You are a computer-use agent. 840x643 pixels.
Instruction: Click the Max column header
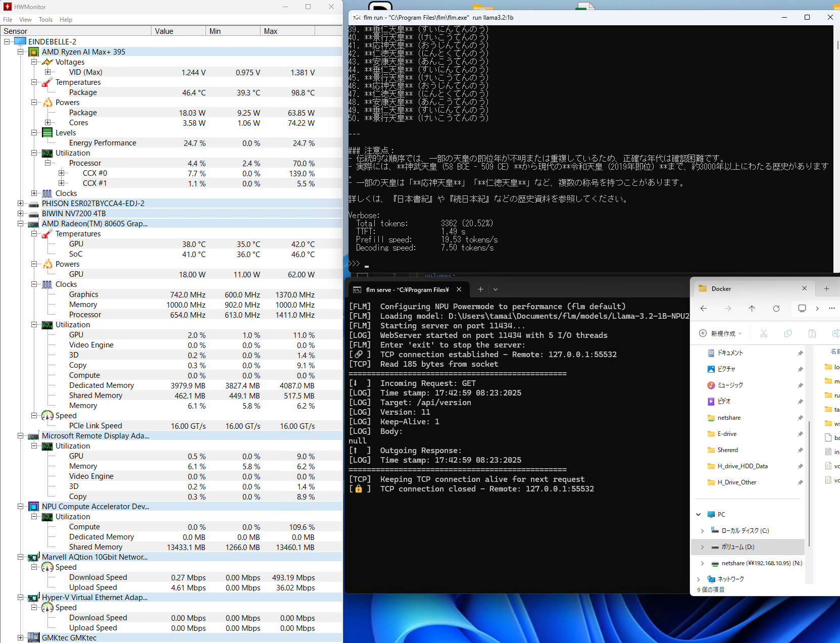click(x=287, y=31)
